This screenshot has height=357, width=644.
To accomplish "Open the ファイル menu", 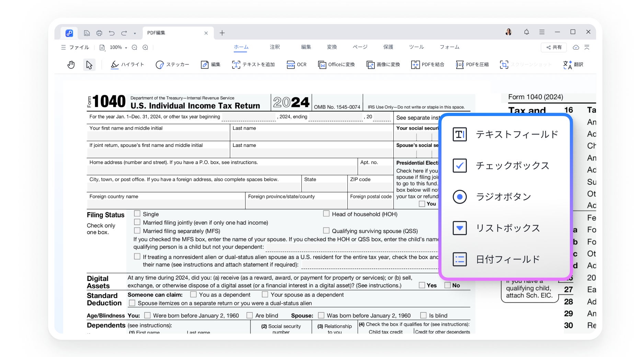I will click(75, 47).
